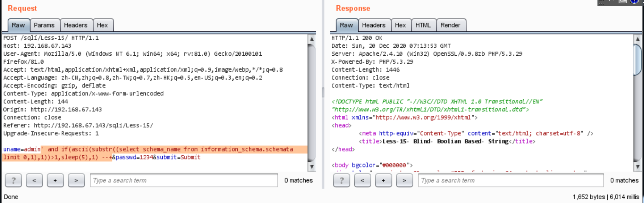Click the Request plus options button

click(x=55, y=180)
